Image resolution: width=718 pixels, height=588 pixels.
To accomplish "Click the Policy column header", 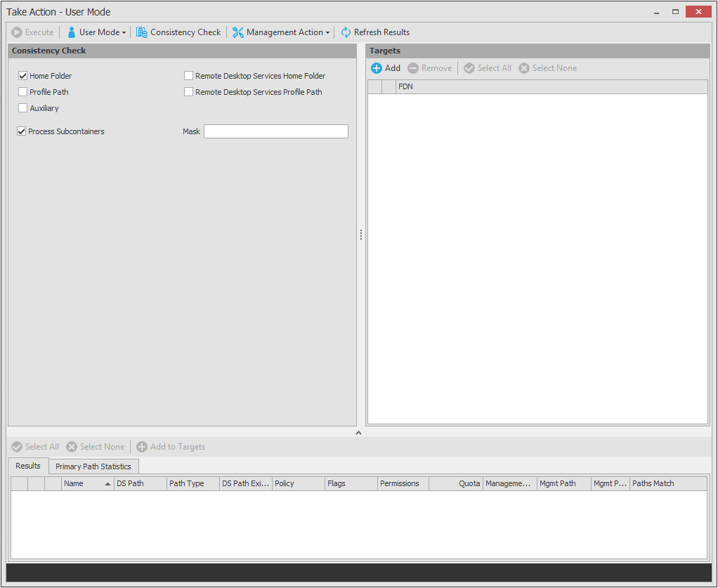I will point(298,483).
